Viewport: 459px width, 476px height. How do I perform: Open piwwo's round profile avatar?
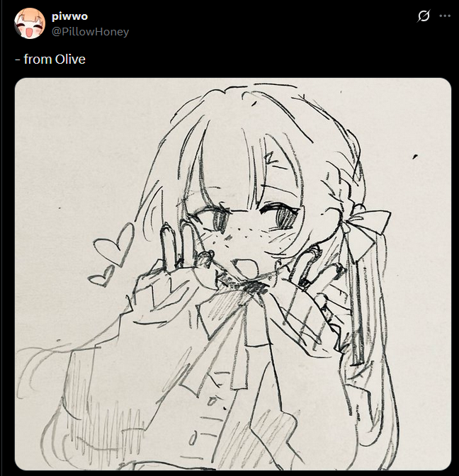point(30,23)
